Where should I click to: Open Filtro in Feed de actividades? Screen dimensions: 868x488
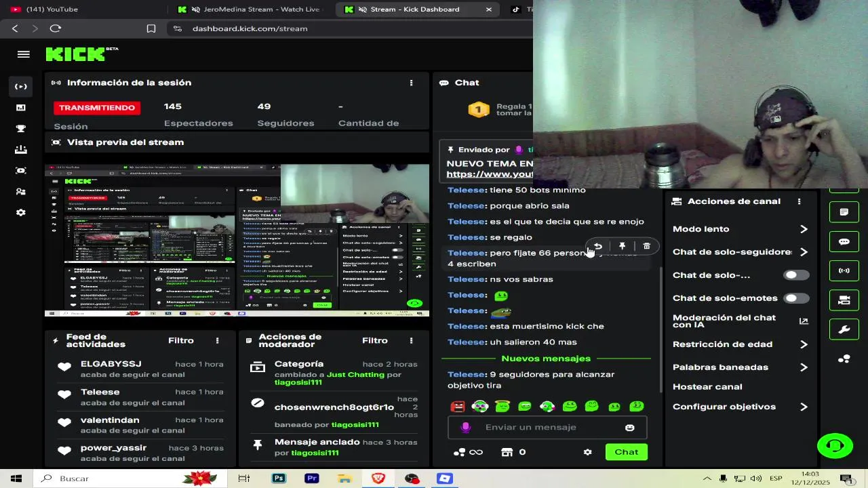point(181,341)
